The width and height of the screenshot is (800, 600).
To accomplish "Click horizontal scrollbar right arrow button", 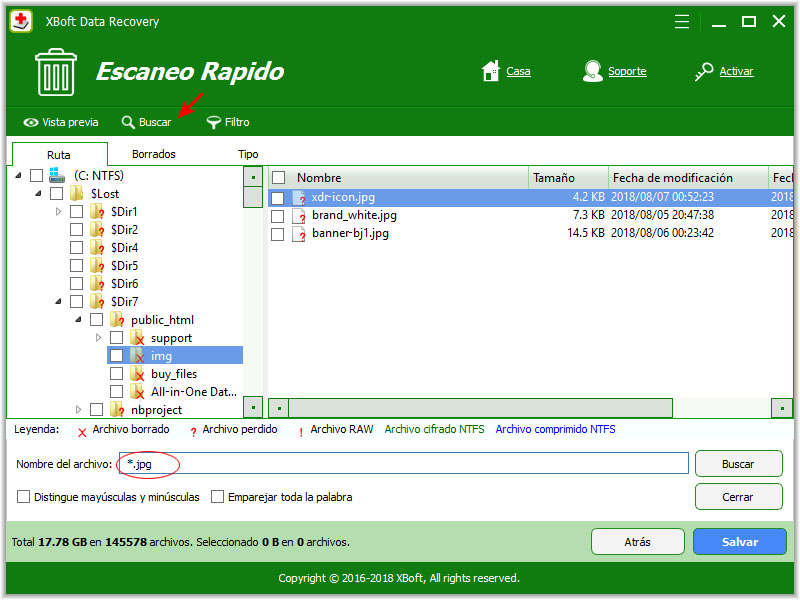I will coord(782,408).
